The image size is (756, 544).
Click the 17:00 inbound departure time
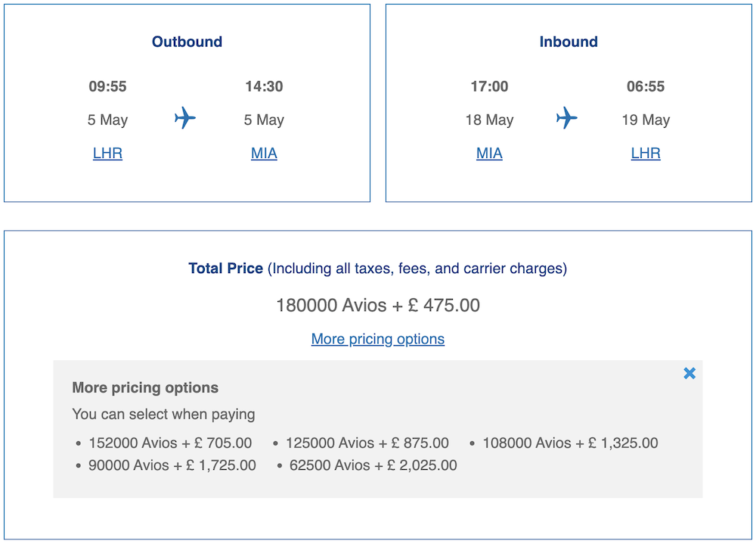489,86
